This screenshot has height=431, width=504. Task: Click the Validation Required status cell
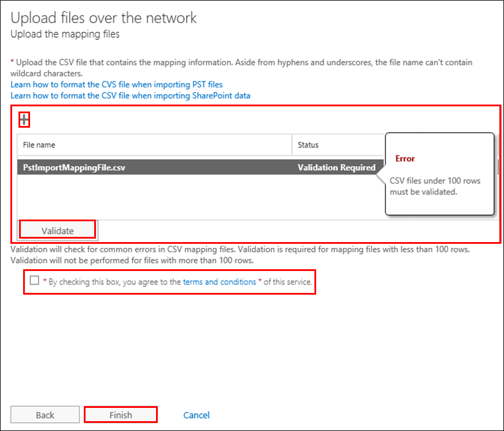(336, 168)
